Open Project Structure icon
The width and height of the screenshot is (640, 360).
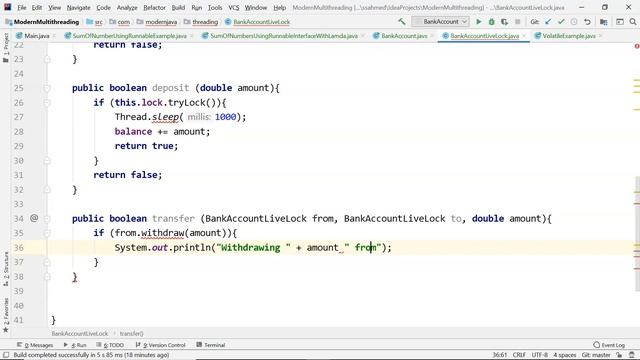[x=604, y=22]
